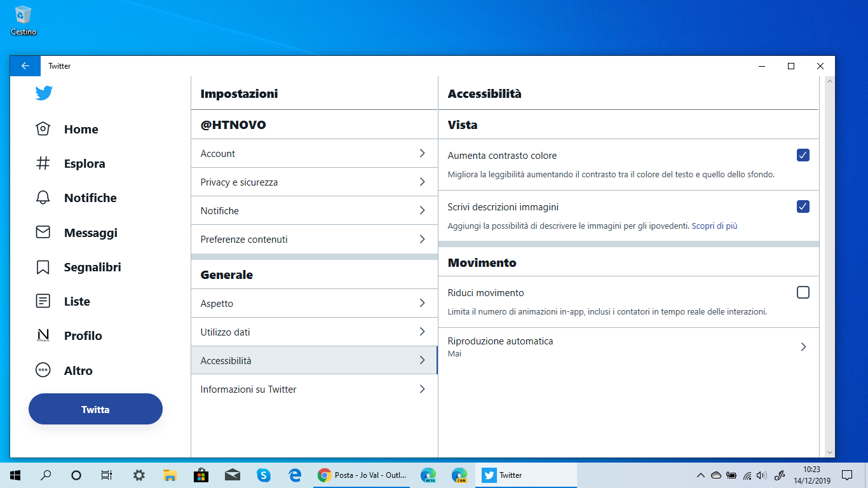
Task: Open Skype from the taskbar
Action: [x=264, y=475]
